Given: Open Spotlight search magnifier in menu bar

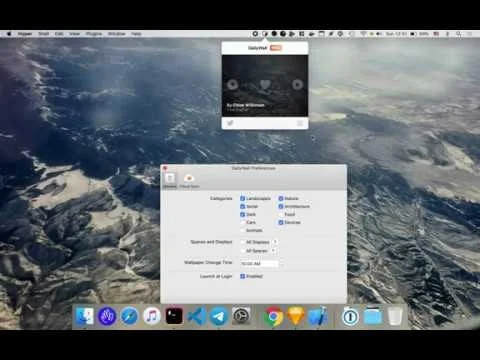Looking at the screenshot, I should click(459, 34).
